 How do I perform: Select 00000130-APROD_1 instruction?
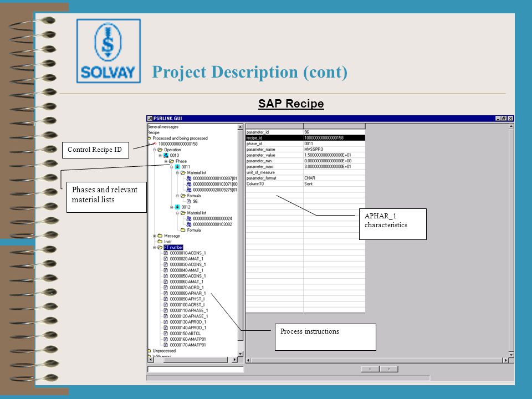[x=188, y=322]
